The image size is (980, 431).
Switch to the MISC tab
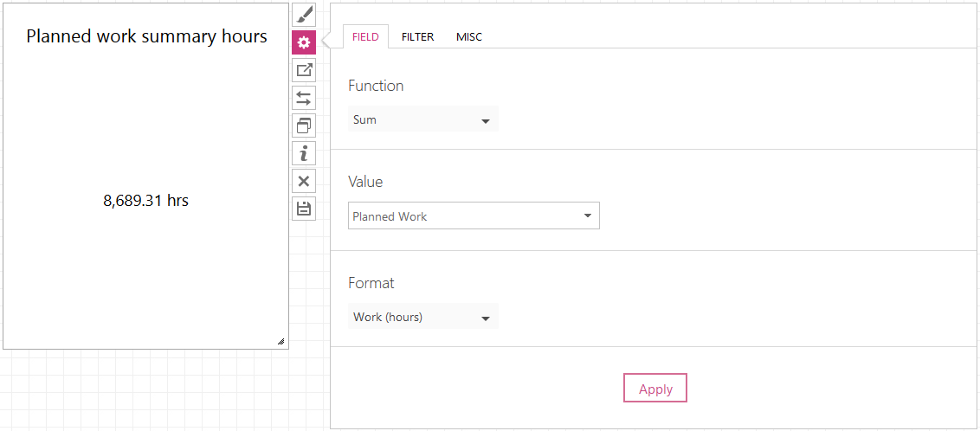tap(468, 37)
